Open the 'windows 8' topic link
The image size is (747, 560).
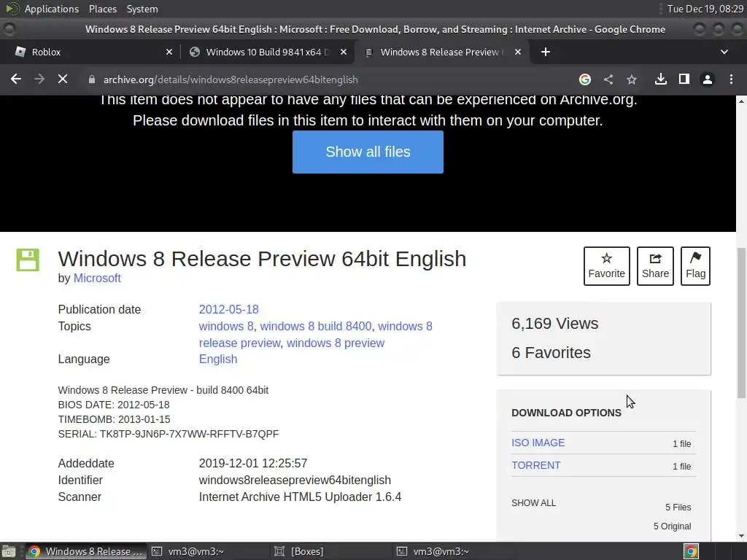[x=226, y=326]
